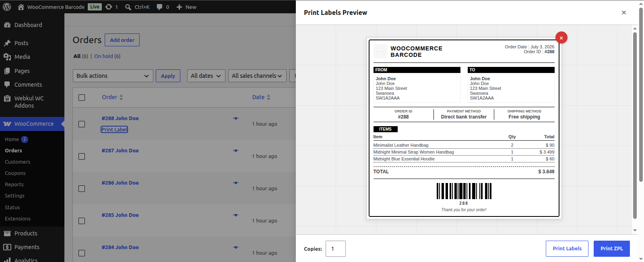Click the Print ZPL button
The width and height of the screenshot is (644, 262).
612,249
